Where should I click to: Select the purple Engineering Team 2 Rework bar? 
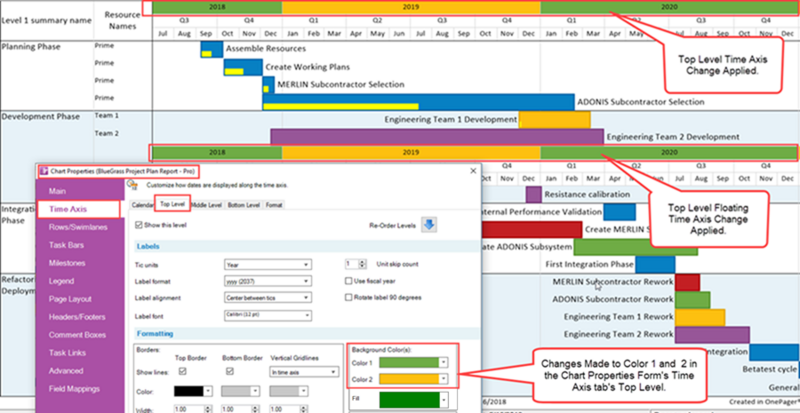(x=712, y=335)
